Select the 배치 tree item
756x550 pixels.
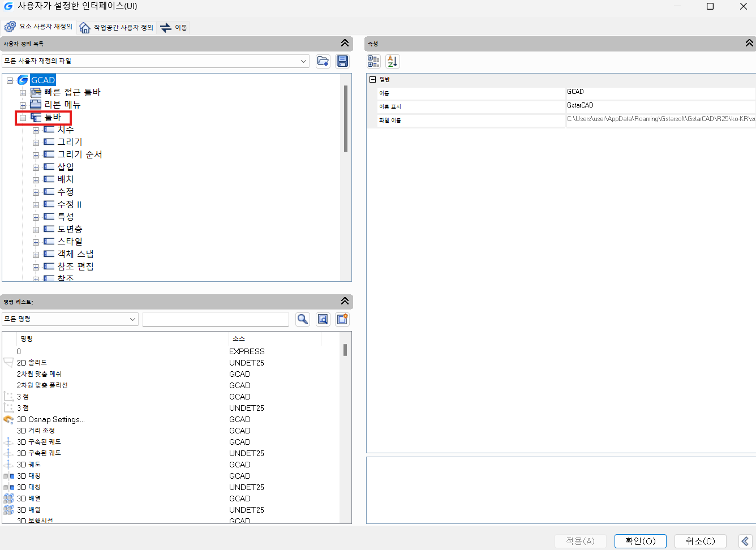coord(66,179)
